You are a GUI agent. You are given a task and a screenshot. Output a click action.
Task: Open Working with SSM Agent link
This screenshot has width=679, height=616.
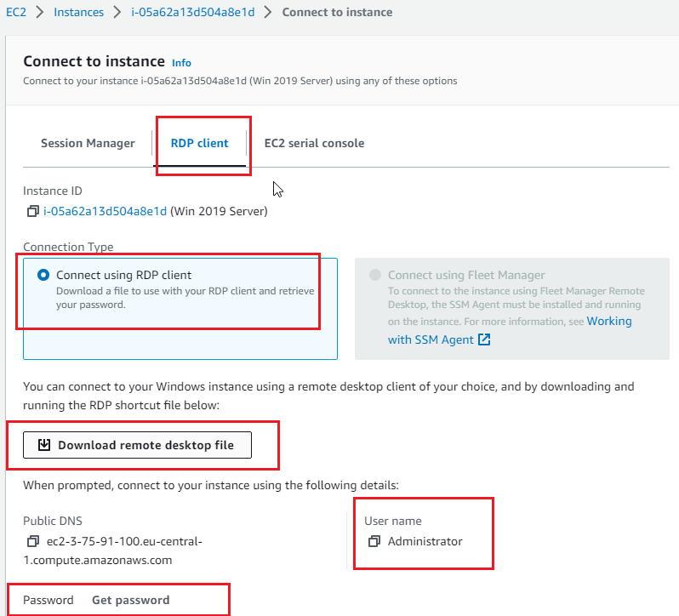pyautogui.click(x=511, y=330)
